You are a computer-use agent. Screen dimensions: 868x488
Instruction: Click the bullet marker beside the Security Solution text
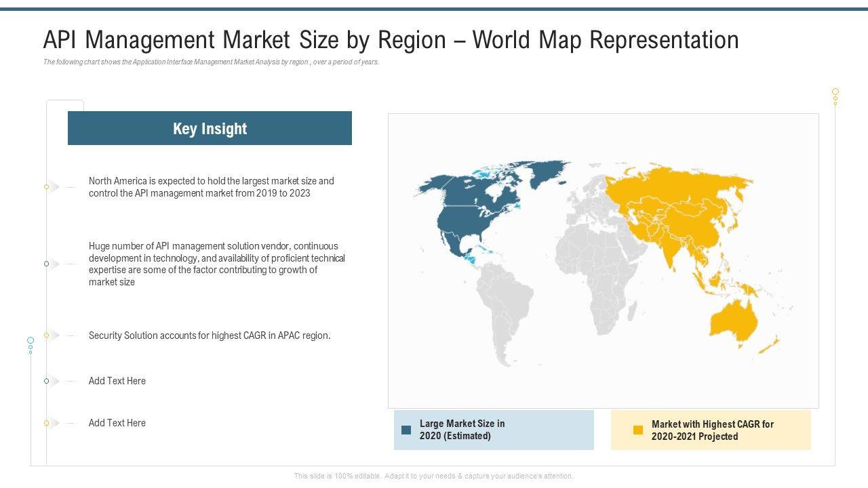point(46,335)
